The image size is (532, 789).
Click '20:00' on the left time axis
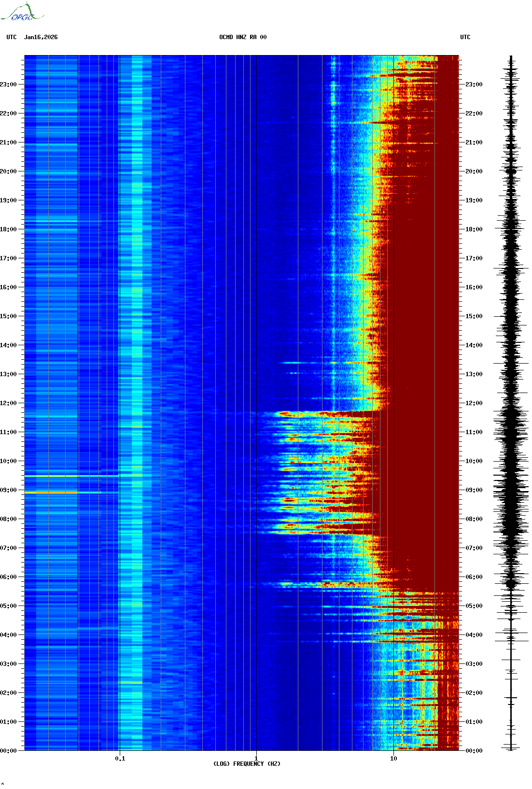[8, 171]
